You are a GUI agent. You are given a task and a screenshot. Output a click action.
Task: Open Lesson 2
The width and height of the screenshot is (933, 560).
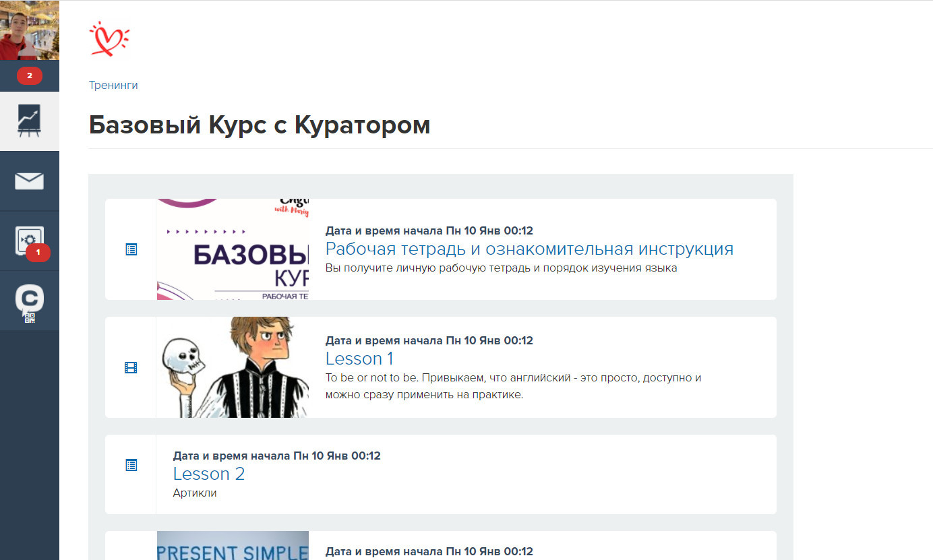point(209,474)
